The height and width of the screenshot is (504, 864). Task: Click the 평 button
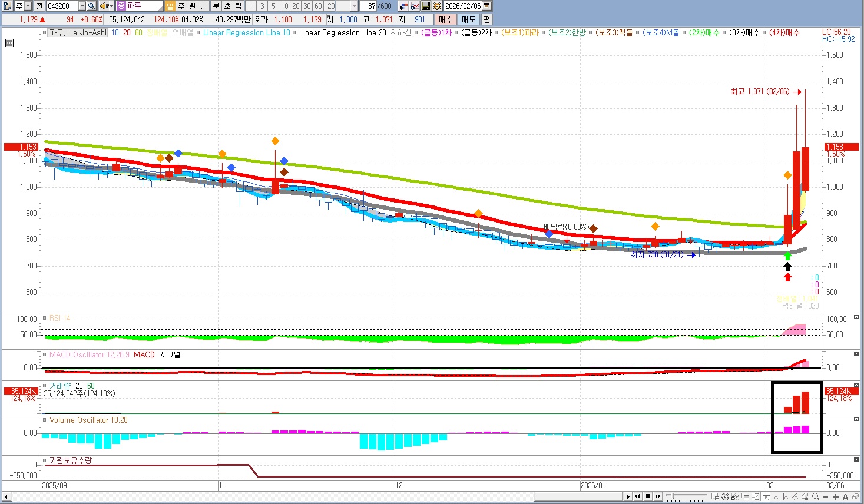[487, 19]
